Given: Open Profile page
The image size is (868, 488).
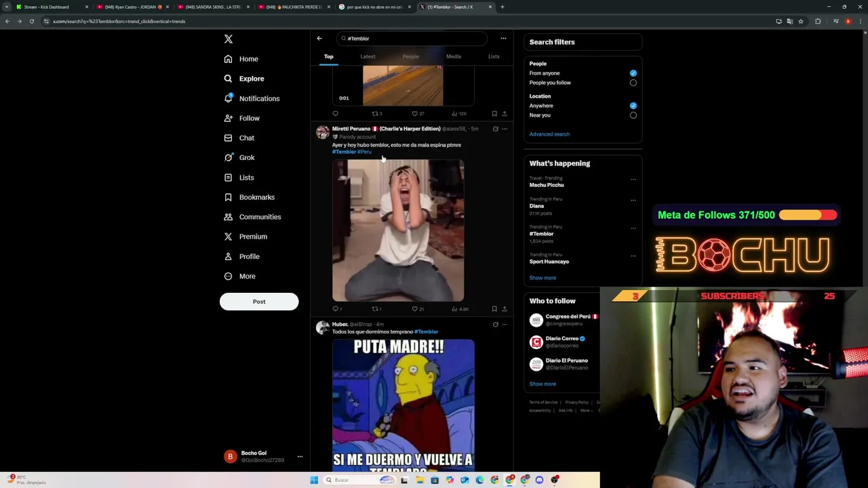Looking at the screenshot, I should coord(242,256).
